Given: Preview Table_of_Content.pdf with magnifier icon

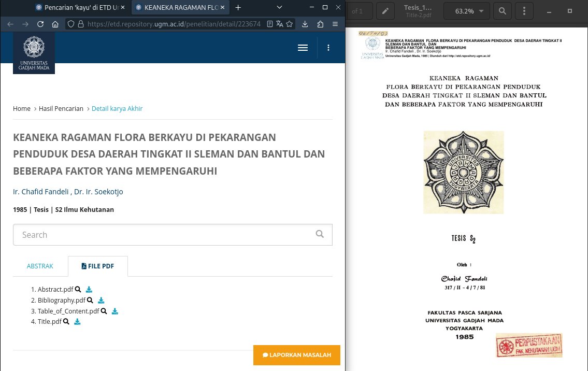Looking at the screenshot, I should pyautogui.click(x=104, y=311).
